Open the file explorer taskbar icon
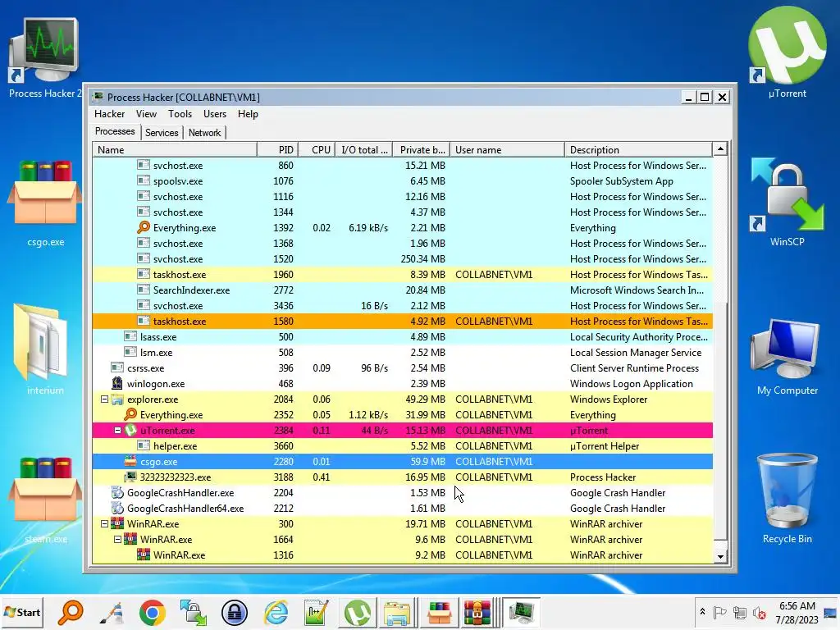Screen dimensions: 840x630 (x=397, y=612)
